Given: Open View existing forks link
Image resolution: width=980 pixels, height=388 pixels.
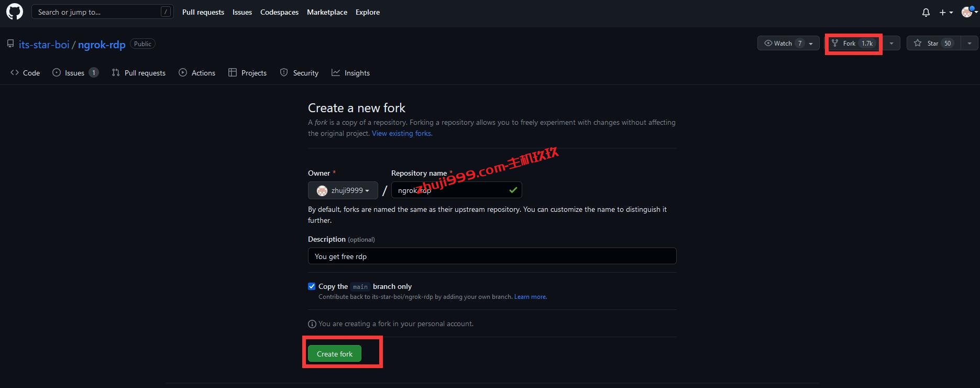Looking at the screenshot, I should tap(402, 133).
